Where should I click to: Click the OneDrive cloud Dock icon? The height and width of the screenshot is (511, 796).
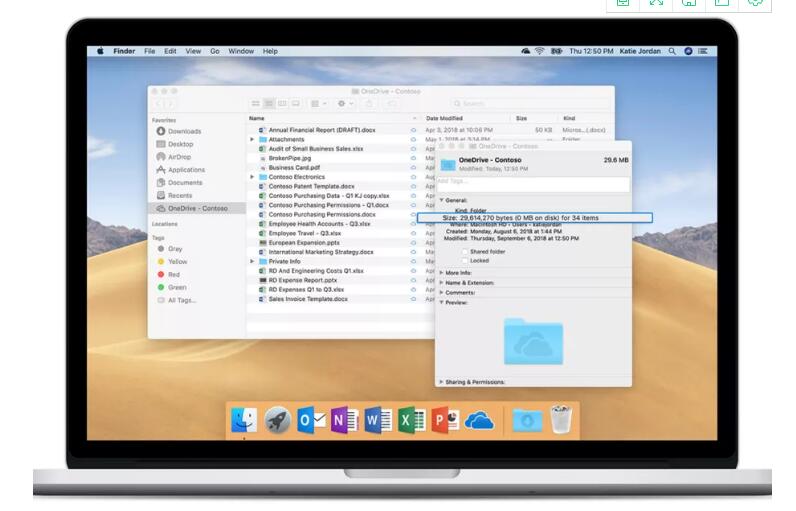(480, 421)
